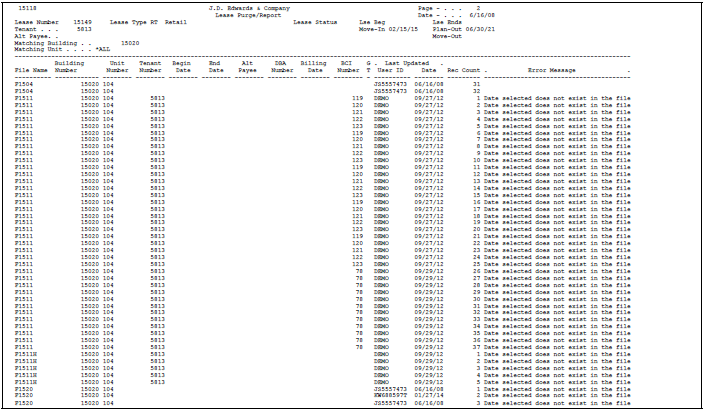Select 'F1511H' in the row with Rec Count 1
The height and width of the screenshot is (411, 704).
(26, 354)
